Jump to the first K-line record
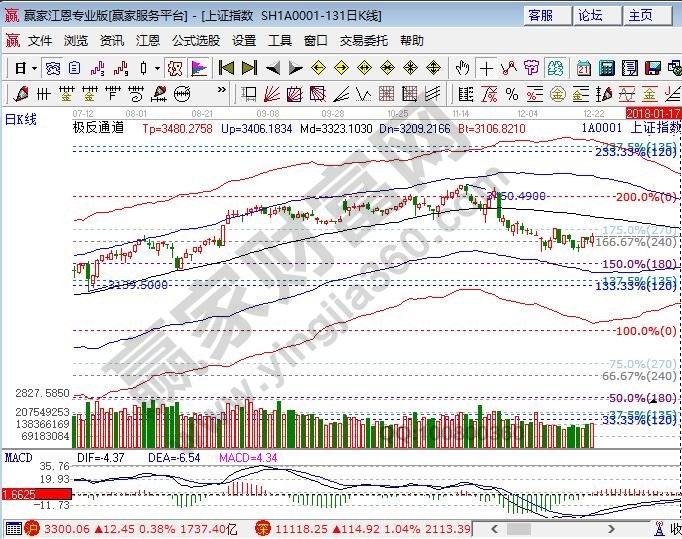This screenshot has height=539, width=682. pyautogui.click(x=226, y=68)
